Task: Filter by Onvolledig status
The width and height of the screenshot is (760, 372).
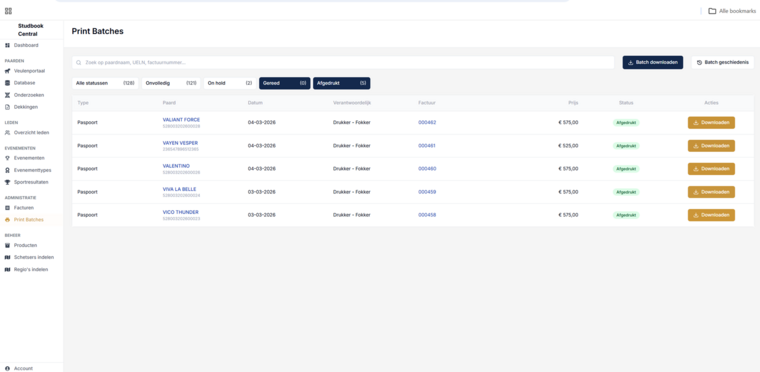Action: pyautogui.click(x=171, y=83)
